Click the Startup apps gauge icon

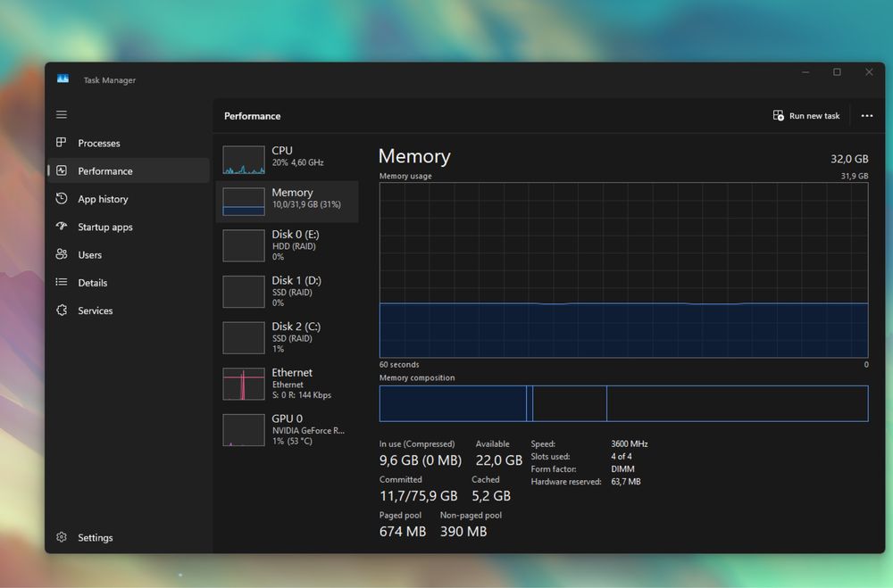[62, 226]
